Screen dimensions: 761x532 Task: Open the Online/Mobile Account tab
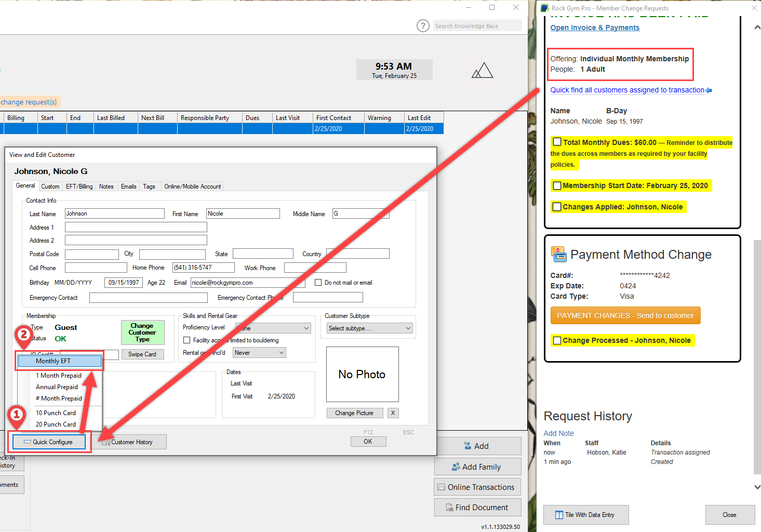[x=193, y=187]
